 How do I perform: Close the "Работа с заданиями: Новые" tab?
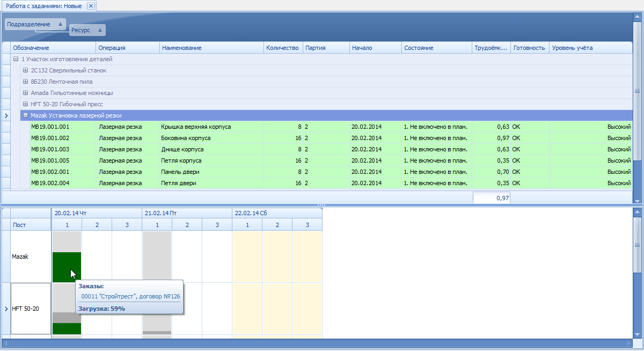(x=91, y=6)
